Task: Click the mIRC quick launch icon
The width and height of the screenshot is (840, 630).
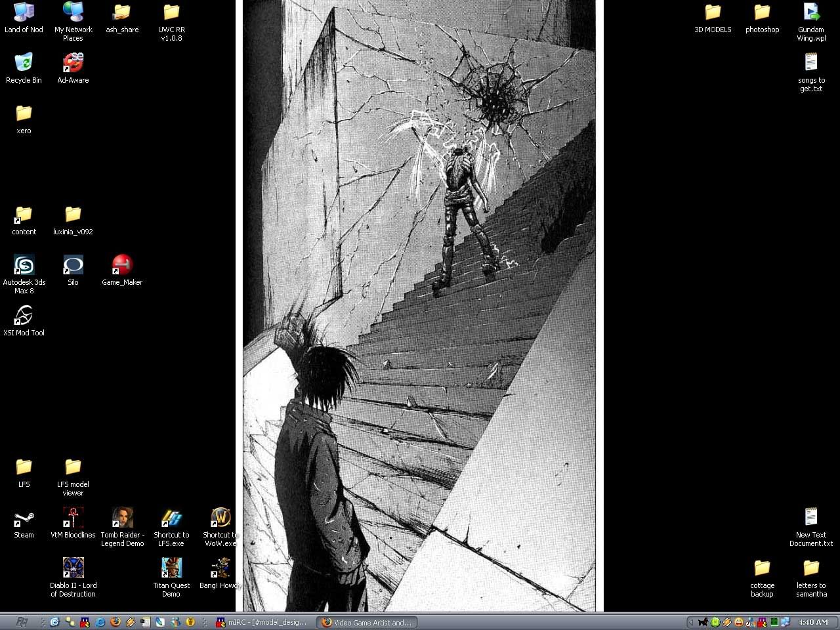Action: click(x=85, y=622)
